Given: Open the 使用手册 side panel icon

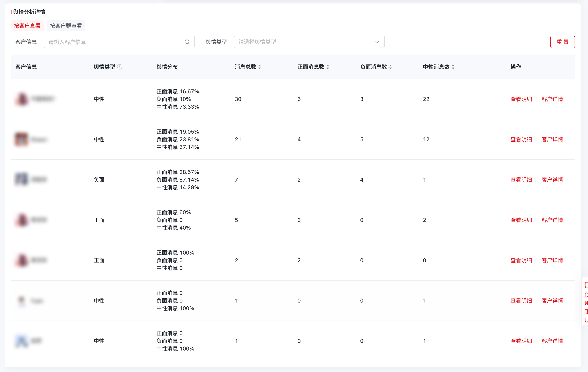Looking at the screenshot, I should (586, 285).
